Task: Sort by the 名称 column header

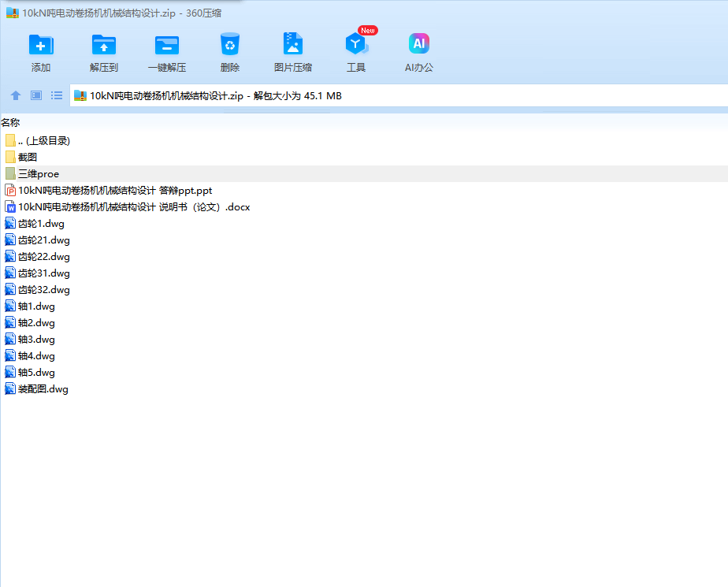Action: [x=10, y=123]
